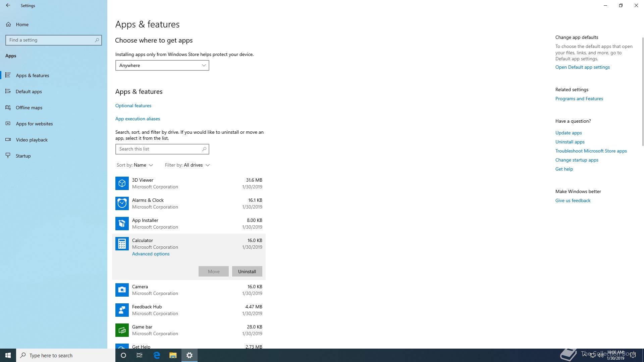Screen dimensions: 644x362
Task: Open Video playback settings
Action: click(x=54, y=140)
